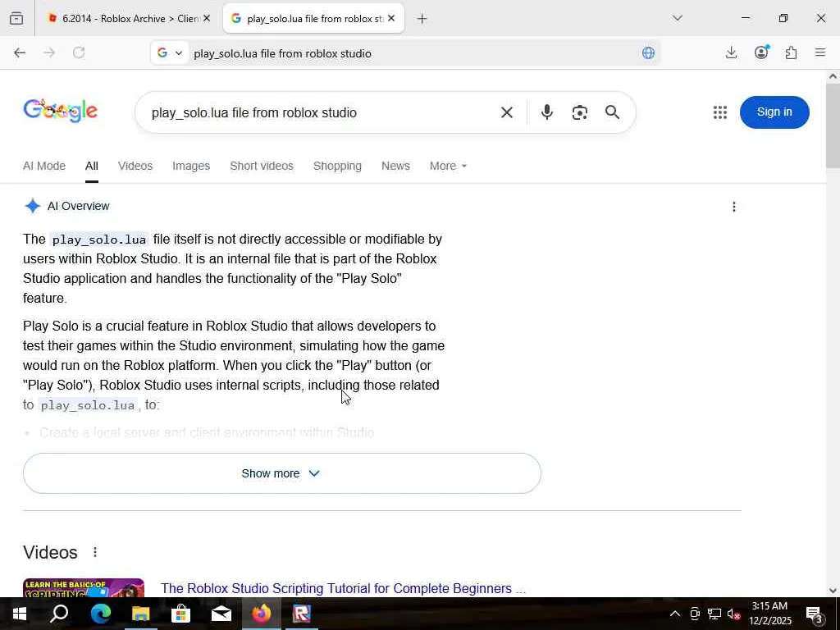Screen dimensions: 840x630
Task: Open Videos section three-dot menu
Action: [95, 552]
